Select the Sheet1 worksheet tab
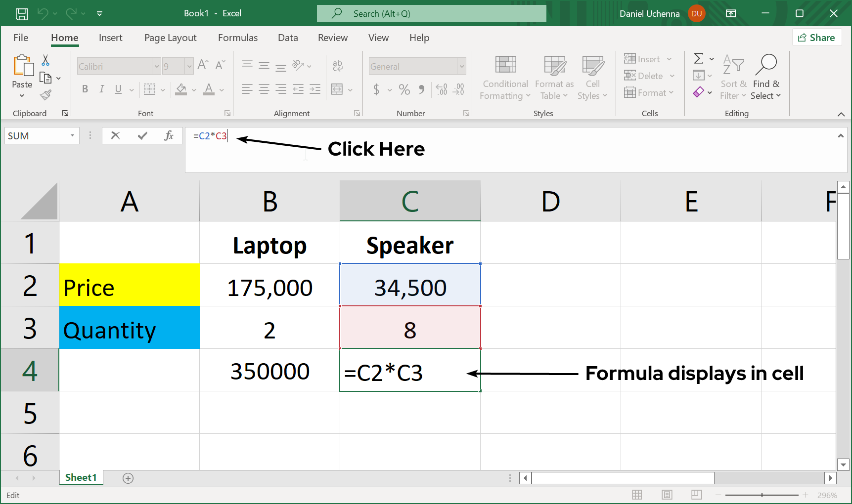 (x=81, y=477)
